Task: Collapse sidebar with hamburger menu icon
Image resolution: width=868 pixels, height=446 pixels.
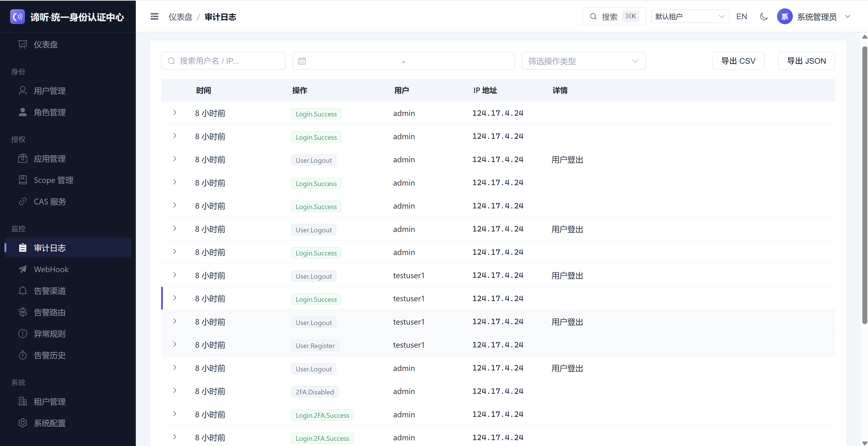Action: pos(154,17)
